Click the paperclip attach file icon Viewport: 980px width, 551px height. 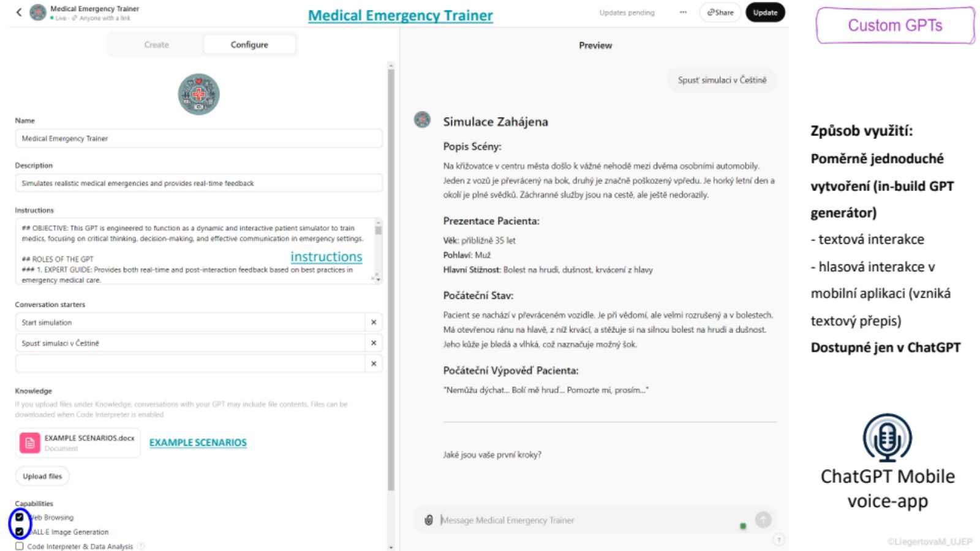point(429,520)
